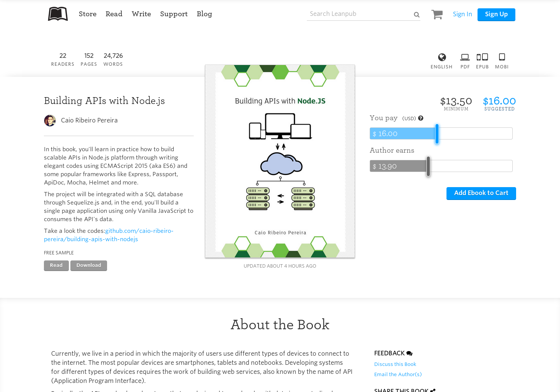Click the FEEDBACK speech bubble icon

tap(409, 353)
